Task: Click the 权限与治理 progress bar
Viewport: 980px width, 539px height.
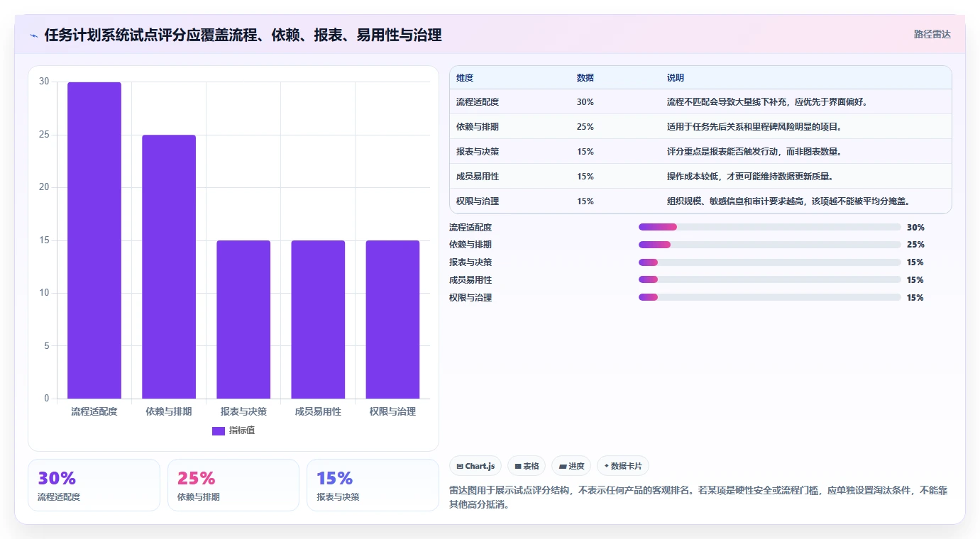Action: point(769,297)
